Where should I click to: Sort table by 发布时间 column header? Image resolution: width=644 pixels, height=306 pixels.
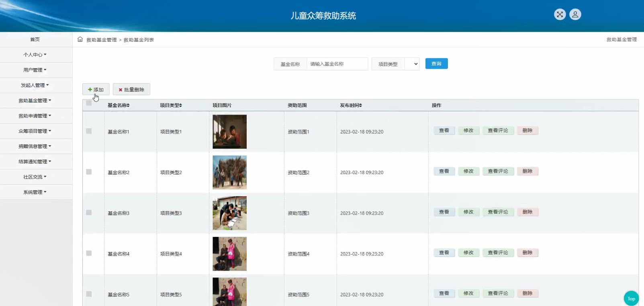point(351,105)
